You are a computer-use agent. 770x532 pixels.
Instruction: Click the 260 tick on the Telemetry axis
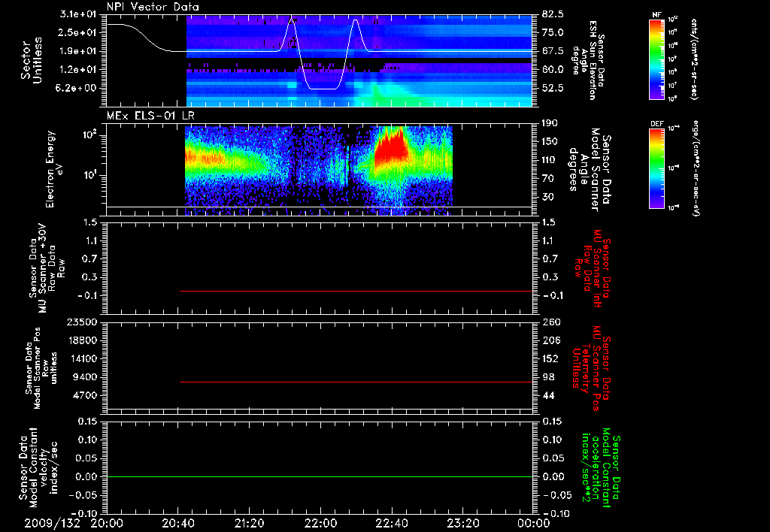(x=550, y=322)
